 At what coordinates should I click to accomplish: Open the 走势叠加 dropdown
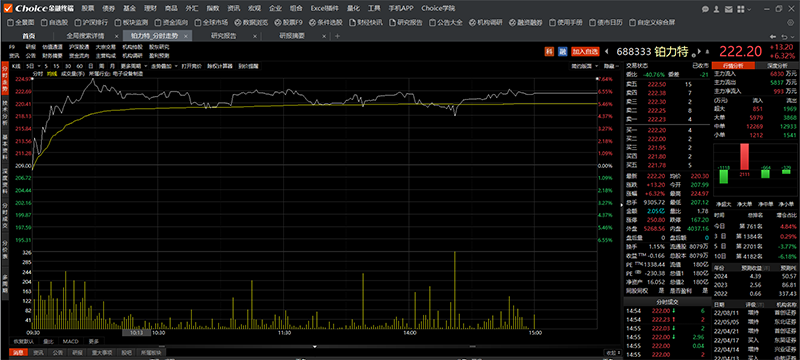(165, 66)
